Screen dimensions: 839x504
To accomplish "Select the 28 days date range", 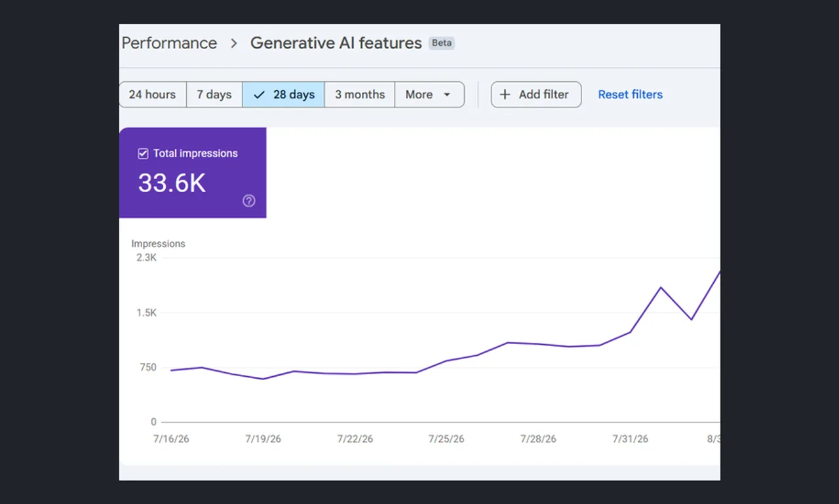I will 284,94.
